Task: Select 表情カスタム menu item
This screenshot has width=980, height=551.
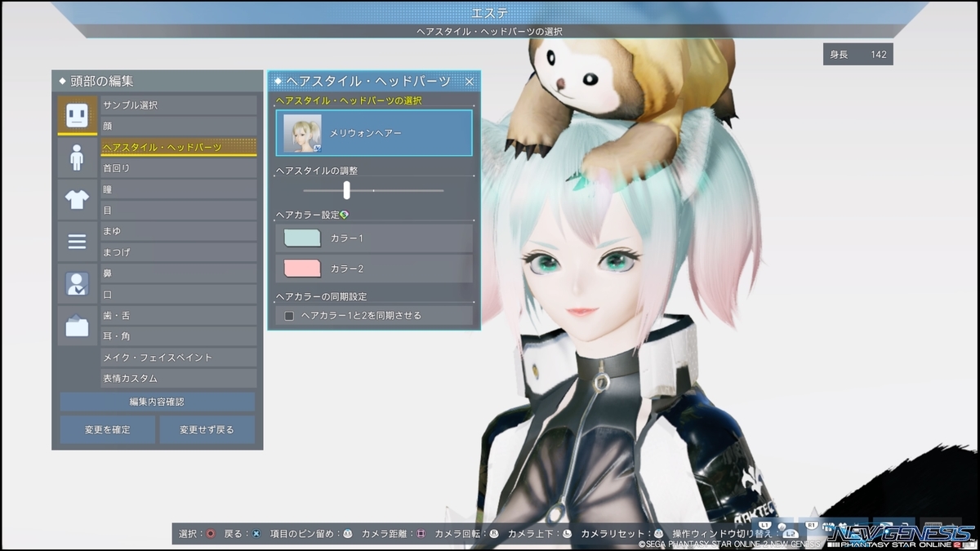Action: (x=179, y=379)
